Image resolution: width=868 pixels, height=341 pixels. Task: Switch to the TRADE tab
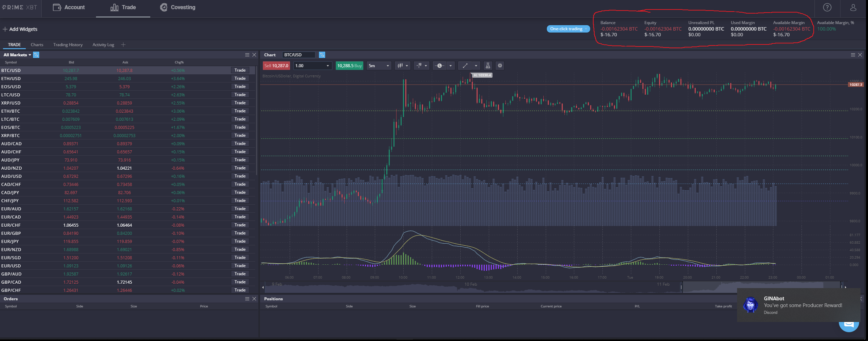[x=14, y=45]
